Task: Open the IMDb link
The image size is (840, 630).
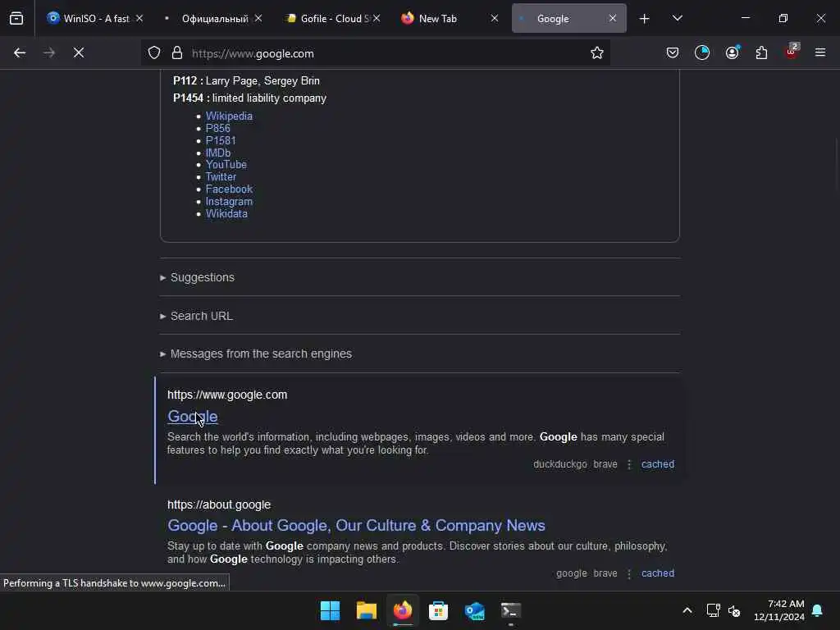Action: click(218, 153)
